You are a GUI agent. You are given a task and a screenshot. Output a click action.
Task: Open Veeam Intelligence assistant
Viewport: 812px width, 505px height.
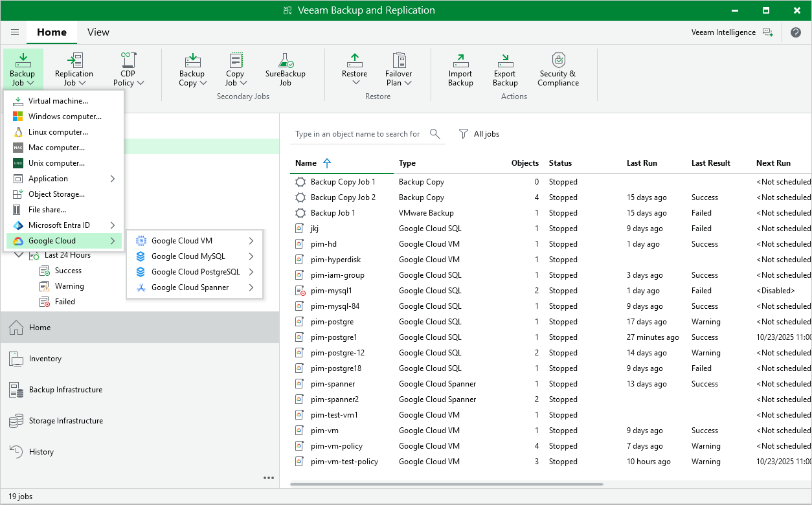[x=732, y=32]
